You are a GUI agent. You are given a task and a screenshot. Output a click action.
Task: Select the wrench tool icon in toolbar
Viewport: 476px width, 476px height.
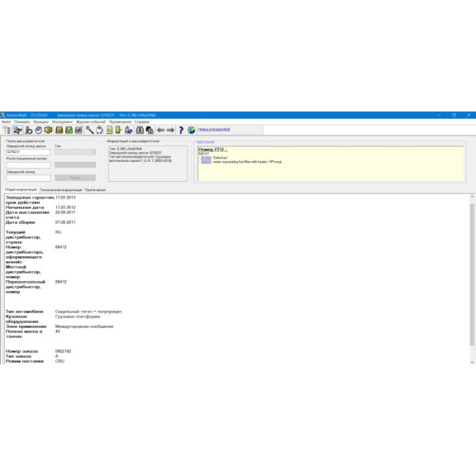pyautogui.click(x=90, y=130)
